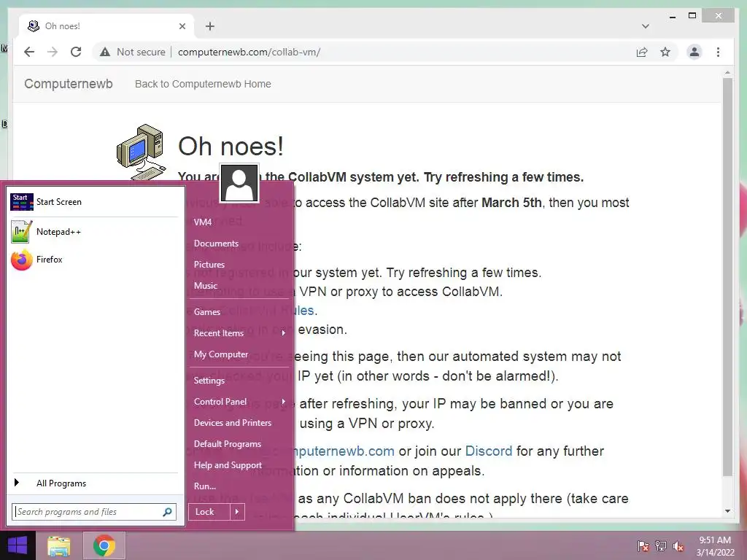Viewport: 747px width, 560px height.
Task: Click scrollbar down arrow
Action: 727,511
